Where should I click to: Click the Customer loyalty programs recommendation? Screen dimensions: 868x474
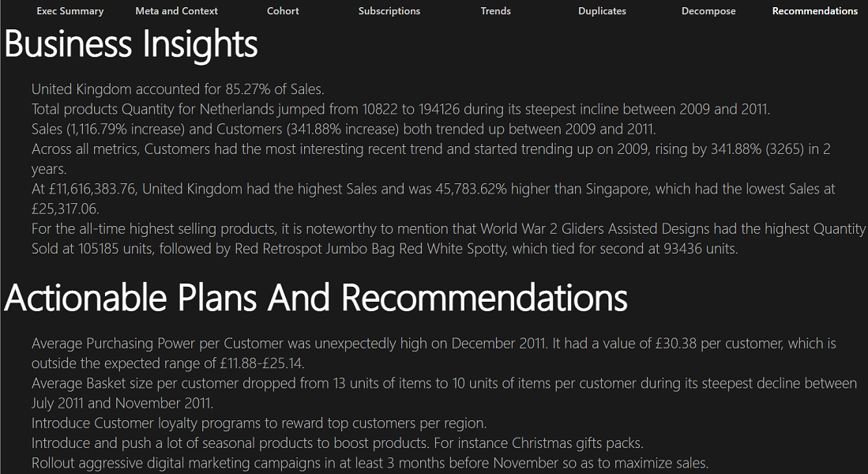(x=259, y=423)
